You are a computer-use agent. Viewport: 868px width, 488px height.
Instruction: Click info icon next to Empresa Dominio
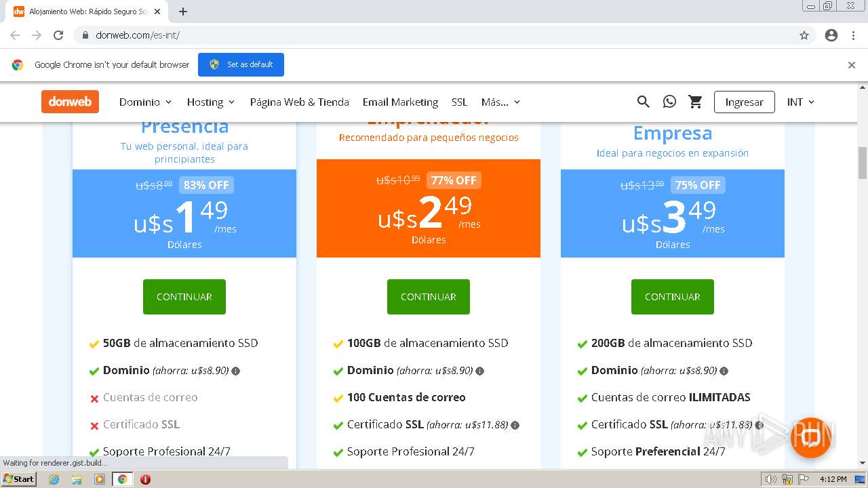[x=724, y=371]
